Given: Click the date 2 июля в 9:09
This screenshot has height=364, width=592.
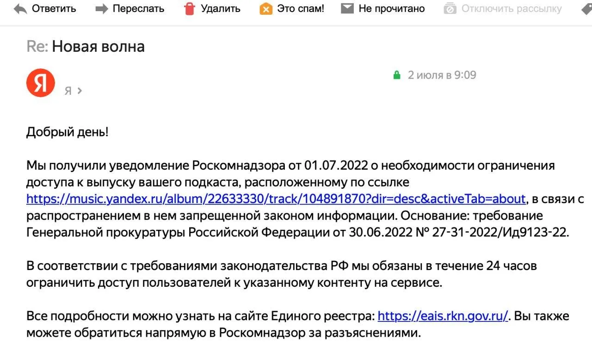Looking at the screenshot, I should tap(442, 75).
